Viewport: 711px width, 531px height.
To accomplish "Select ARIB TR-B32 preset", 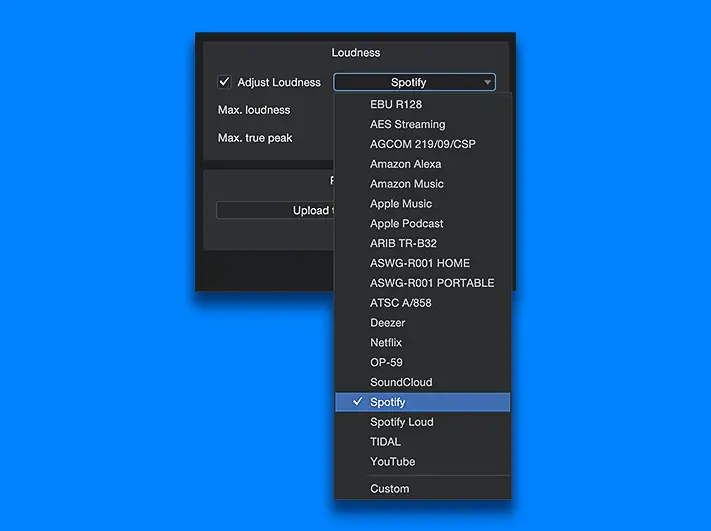I will click(x=403, y=243).
